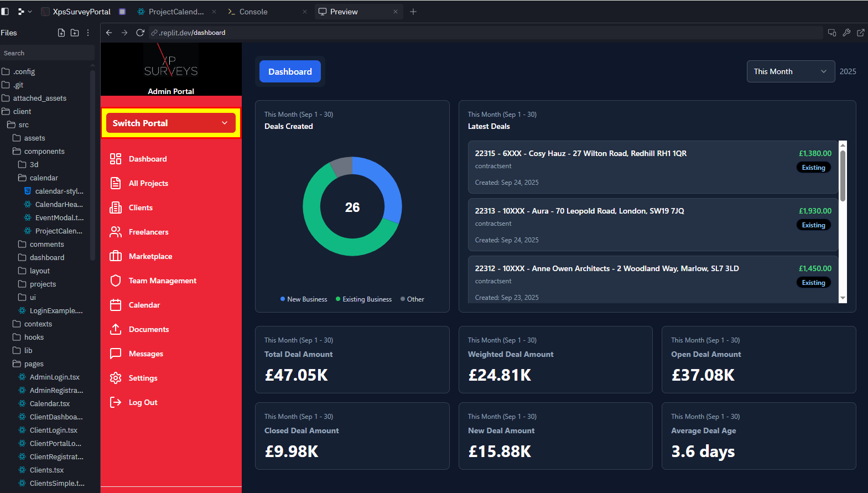Click the Average Deal Age card

758,436
